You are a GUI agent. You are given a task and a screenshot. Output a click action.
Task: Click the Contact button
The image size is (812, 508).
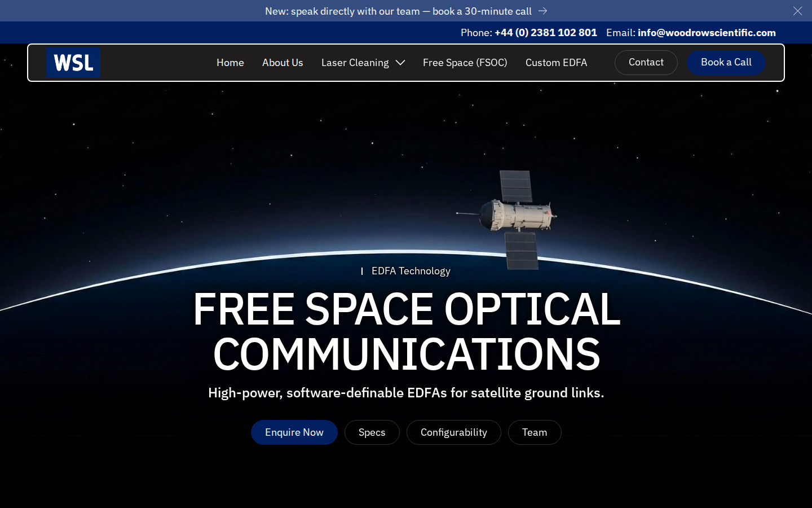pyautogui.click(x=646, y=63)
